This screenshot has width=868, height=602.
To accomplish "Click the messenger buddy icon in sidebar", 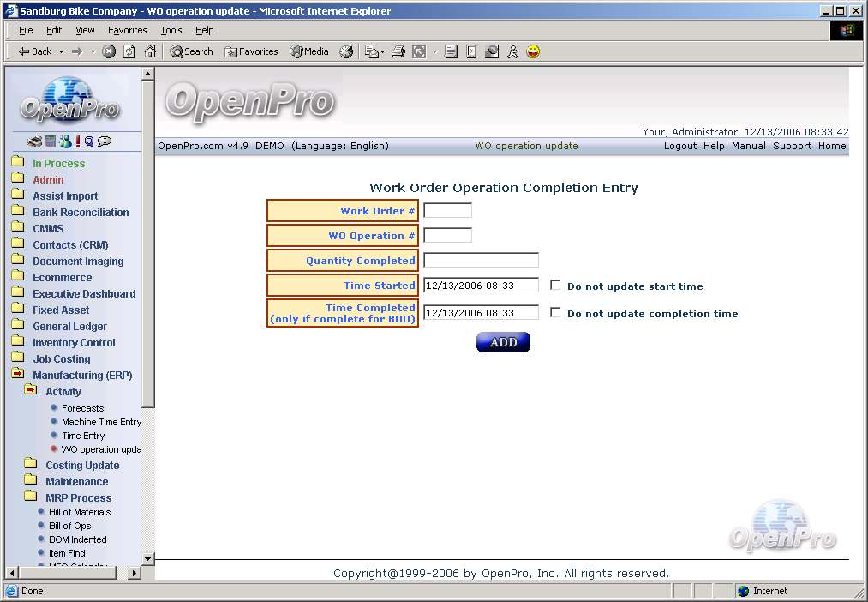I will pyautogui.click(x=64, y=141).
